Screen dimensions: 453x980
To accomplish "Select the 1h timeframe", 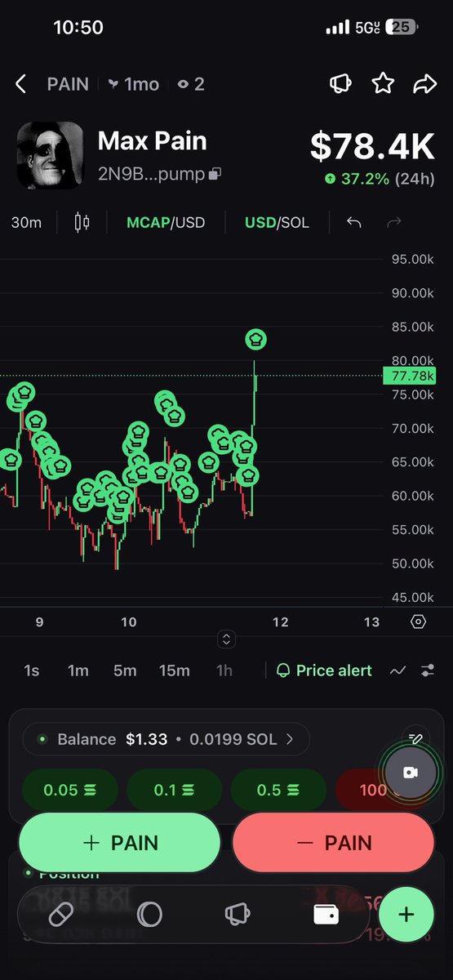I will (x=224, y=670).
